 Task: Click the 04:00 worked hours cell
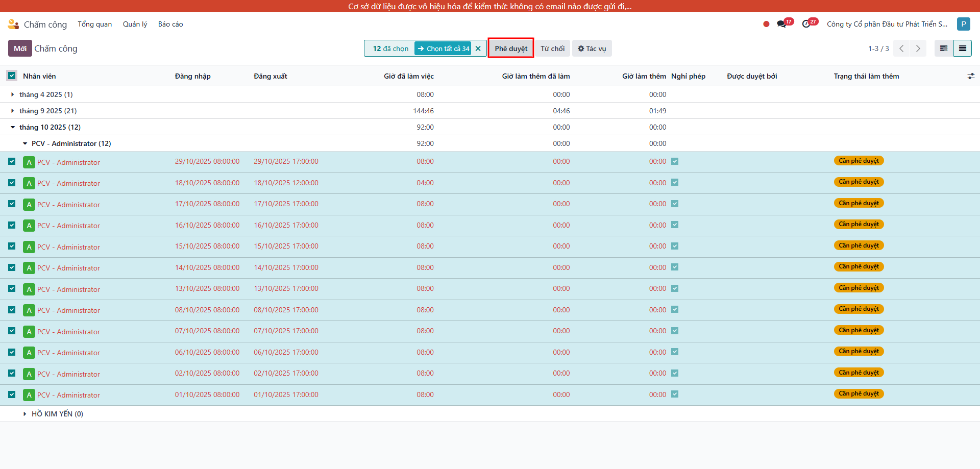425,183
